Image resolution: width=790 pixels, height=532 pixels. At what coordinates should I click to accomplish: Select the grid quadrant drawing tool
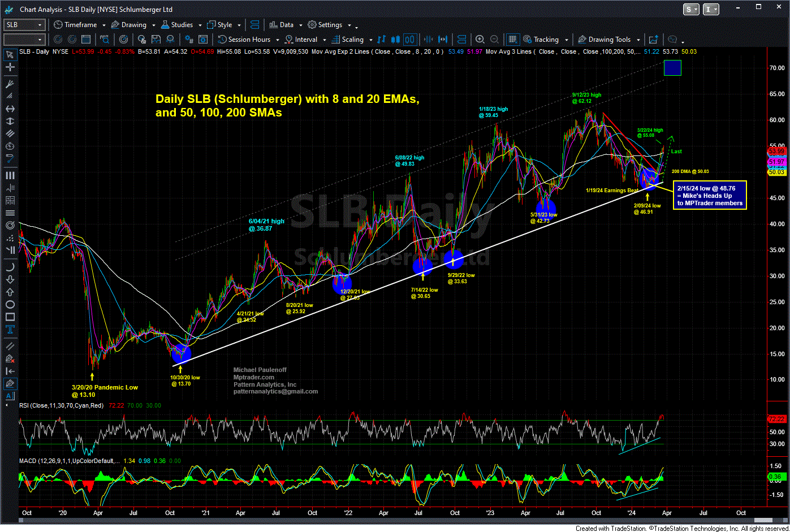pos(10,201)
